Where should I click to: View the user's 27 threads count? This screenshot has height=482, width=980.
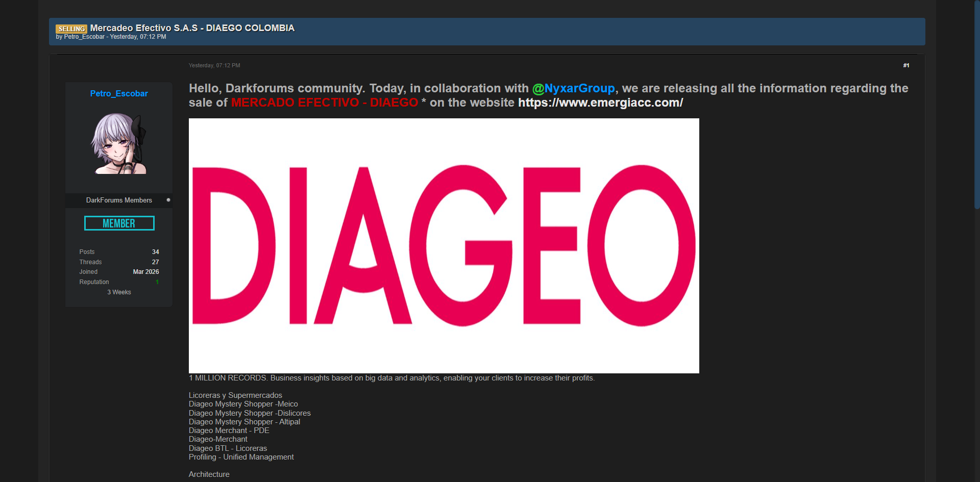pyautogui.click(x=155, y=262)
